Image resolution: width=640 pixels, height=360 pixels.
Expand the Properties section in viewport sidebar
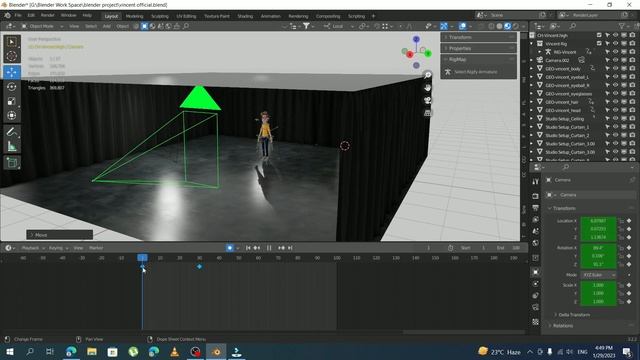[478, 48]
